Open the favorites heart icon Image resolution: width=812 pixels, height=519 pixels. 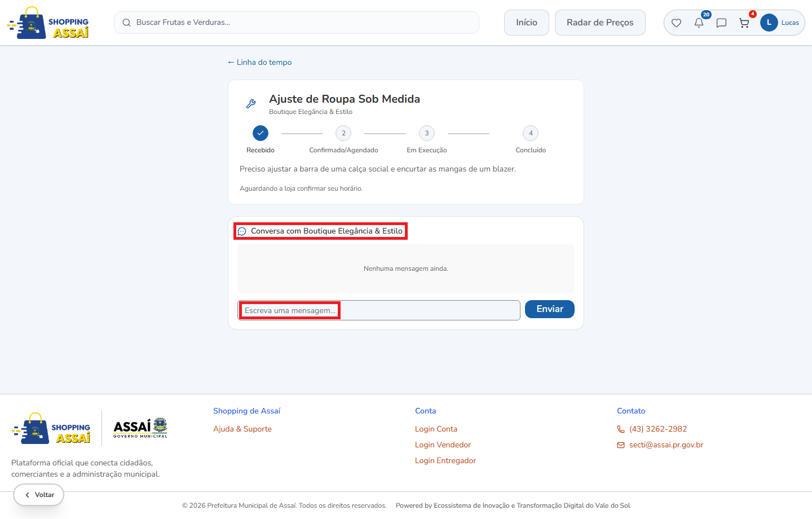tap(676, 23)
